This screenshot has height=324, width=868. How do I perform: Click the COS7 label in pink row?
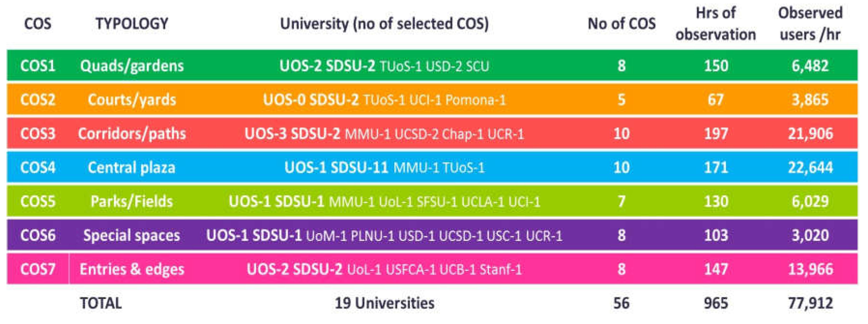(37, 269)
